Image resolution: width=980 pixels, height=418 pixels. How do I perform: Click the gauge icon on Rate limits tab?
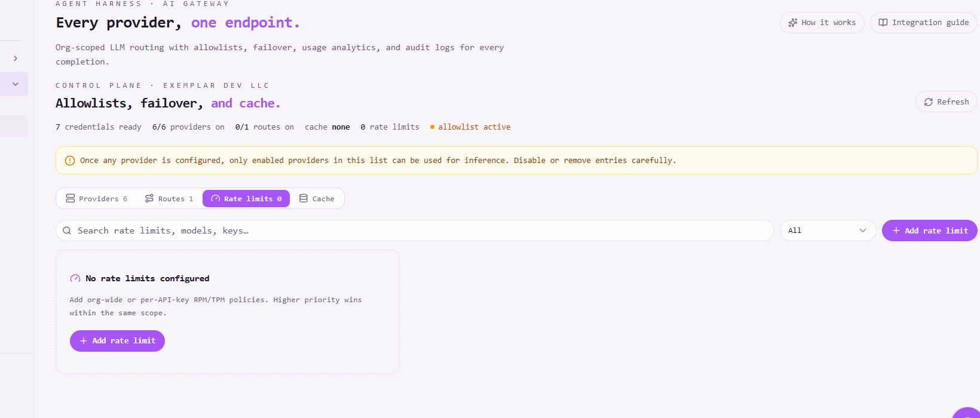(x=216, y=199)
